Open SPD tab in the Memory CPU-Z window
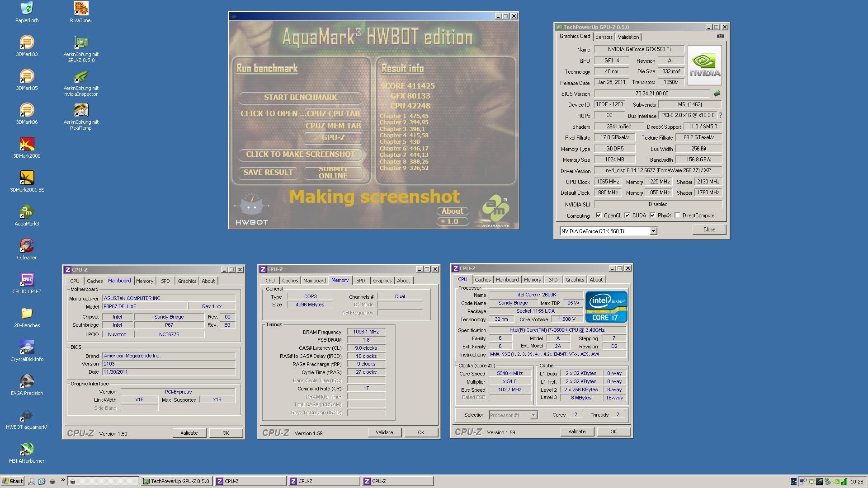Viewport: 868px width, 488px height. point(360,281)
